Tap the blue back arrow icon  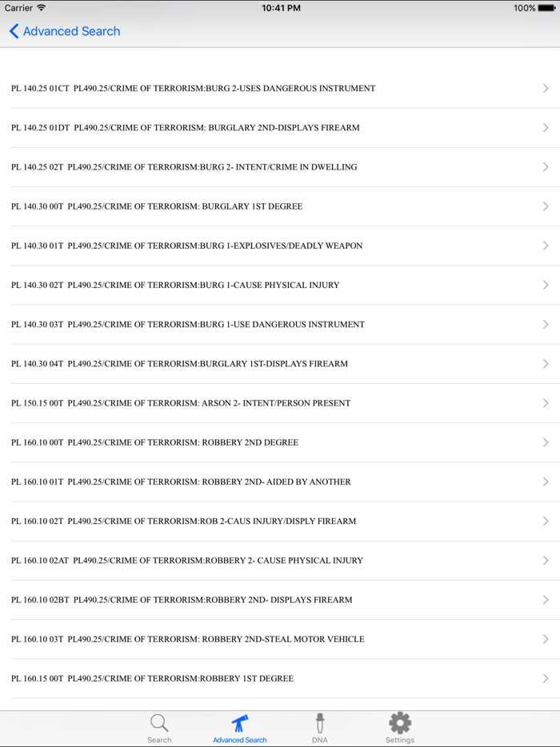[14, 31]
